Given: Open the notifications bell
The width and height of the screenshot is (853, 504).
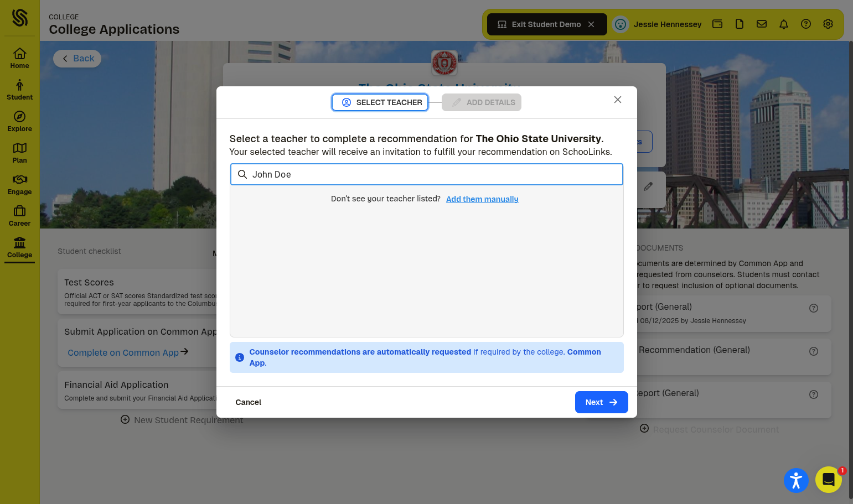Looking at the screenshot, I should coord(784,24).
